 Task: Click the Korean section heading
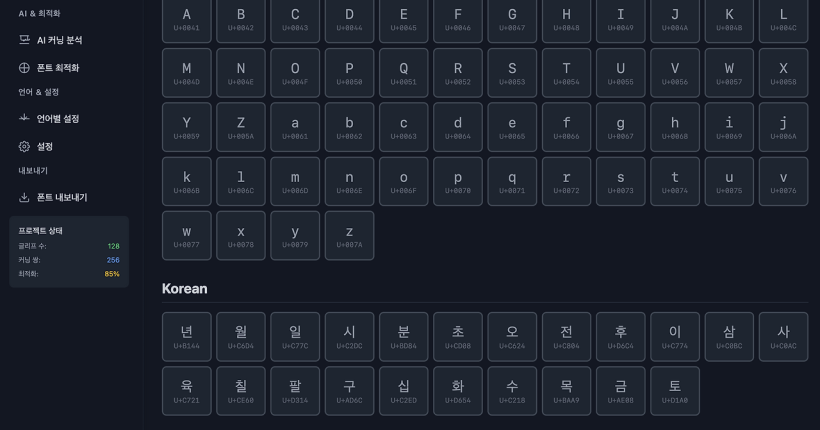185,289
